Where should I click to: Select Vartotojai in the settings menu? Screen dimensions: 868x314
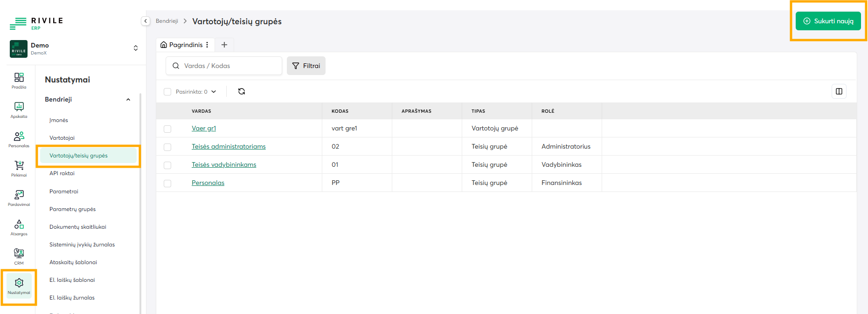point(62,138)
